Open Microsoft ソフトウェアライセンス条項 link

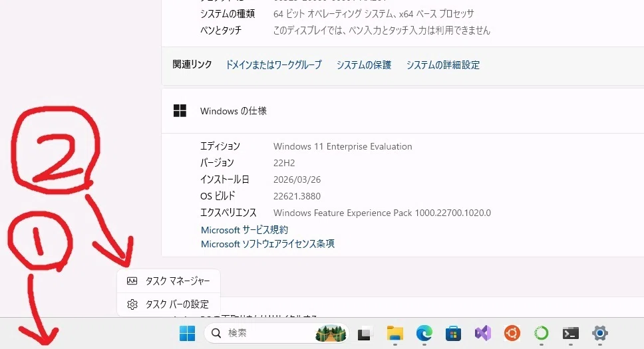[x=267, y=244]
